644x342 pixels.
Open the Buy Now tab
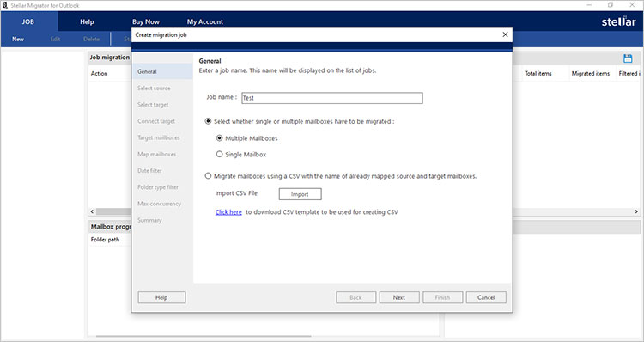click(146, 21)
